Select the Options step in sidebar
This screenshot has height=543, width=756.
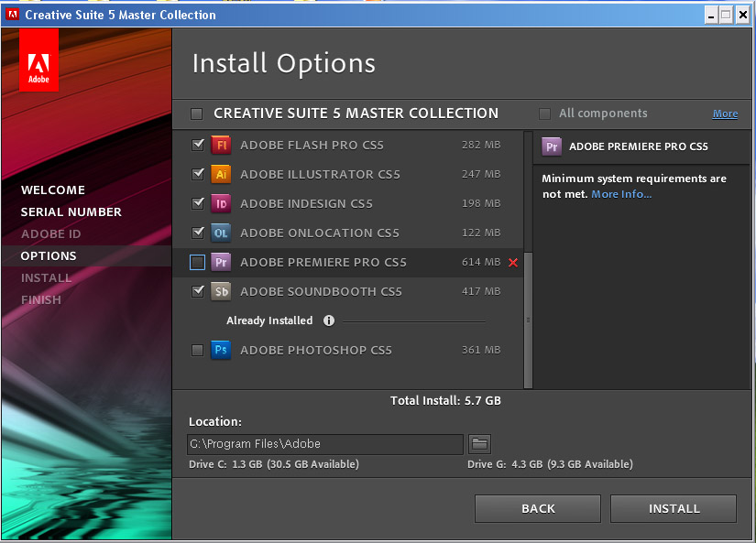49,255
